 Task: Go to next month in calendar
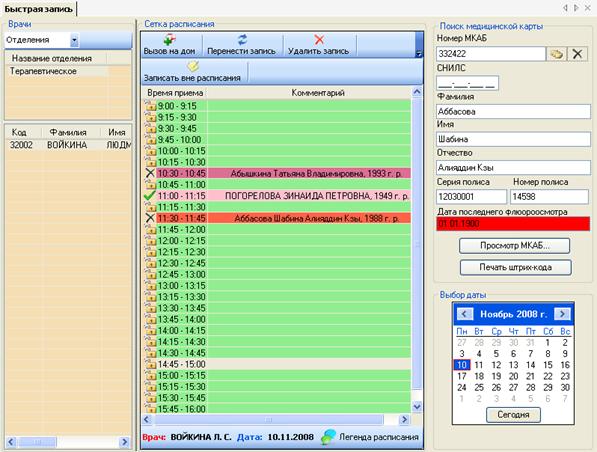pyautogui.click(x=562, y=314)
